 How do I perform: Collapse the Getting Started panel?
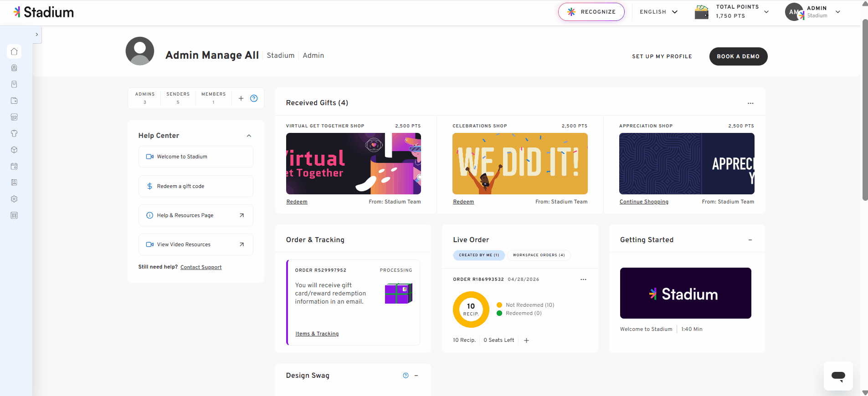coord(750,240)
